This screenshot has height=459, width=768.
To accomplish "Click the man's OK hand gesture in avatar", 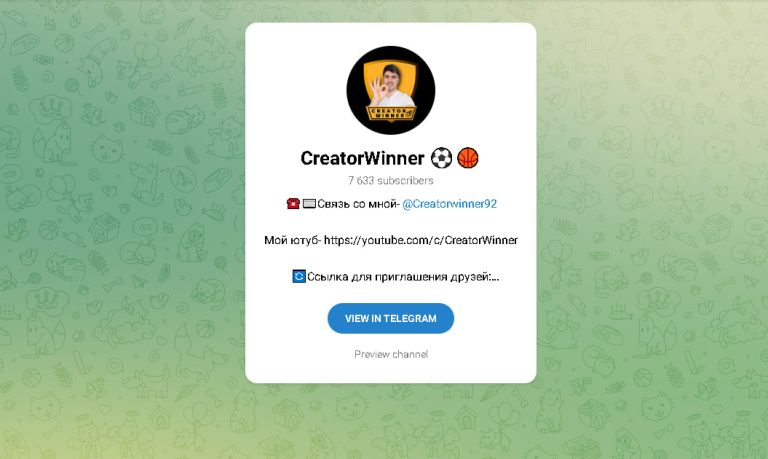I will pos(379,88).
